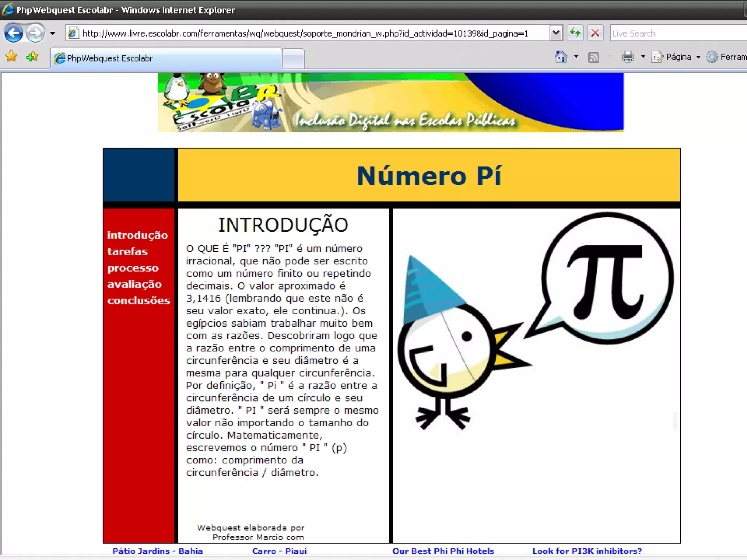Click the browser Forward arrow button

pos(35,33)
